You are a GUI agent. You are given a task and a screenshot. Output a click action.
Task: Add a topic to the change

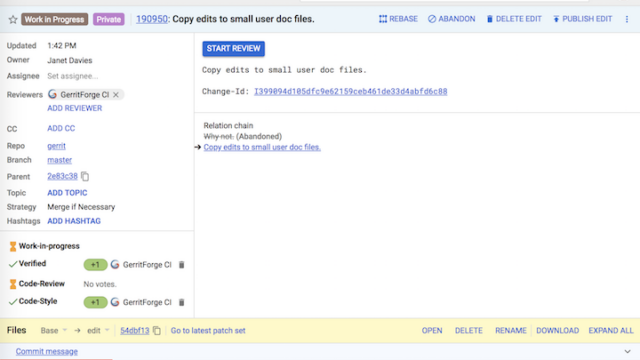pyautogui.click(x=67, y=193)
